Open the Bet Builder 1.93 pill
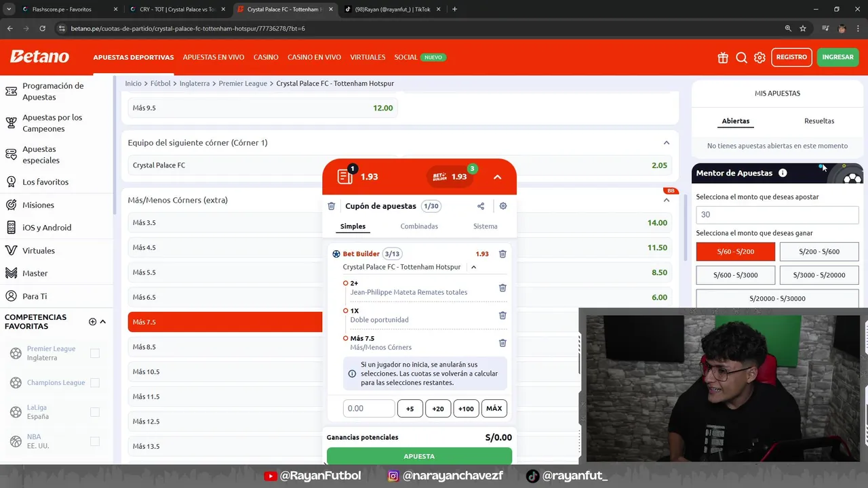The image size is (868, 488). (452, 176)
